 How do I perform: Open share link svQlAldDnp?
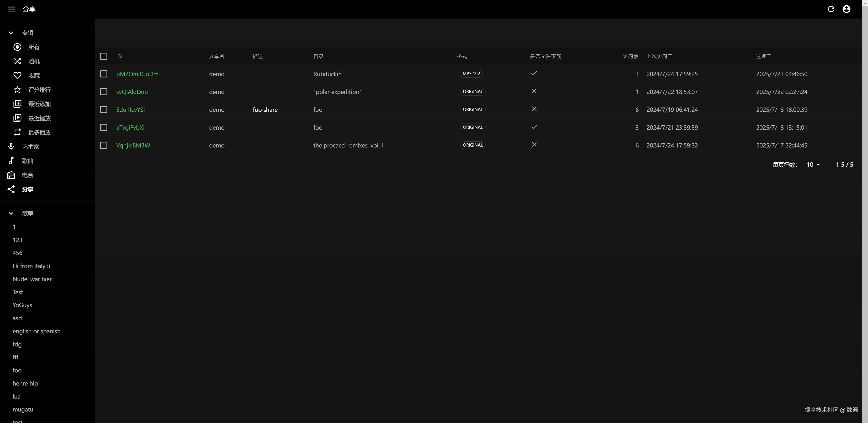click(x=132, y=92)
